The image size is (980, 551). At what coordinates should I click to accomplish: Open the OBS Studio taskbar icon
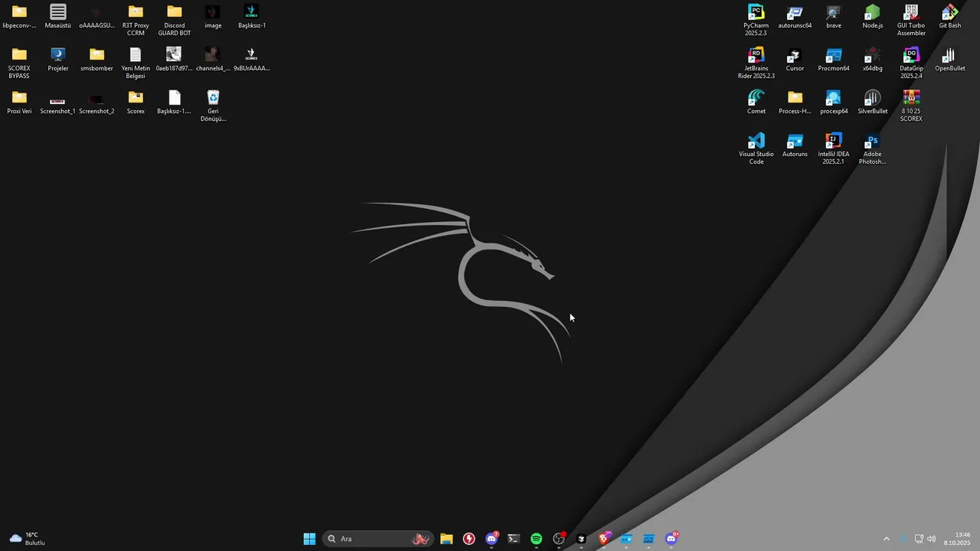559,539
